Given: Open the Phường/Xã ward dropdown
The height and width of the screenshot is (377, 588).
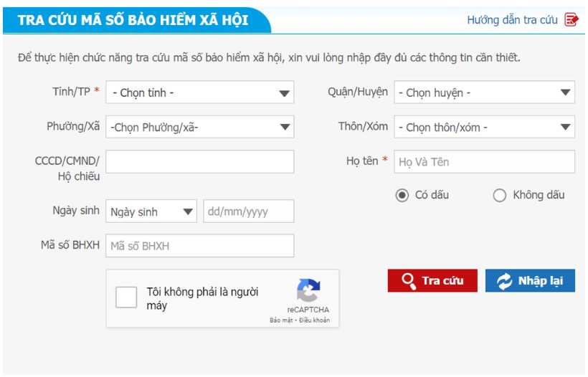Looking at the screenshot, I should 199,128.
